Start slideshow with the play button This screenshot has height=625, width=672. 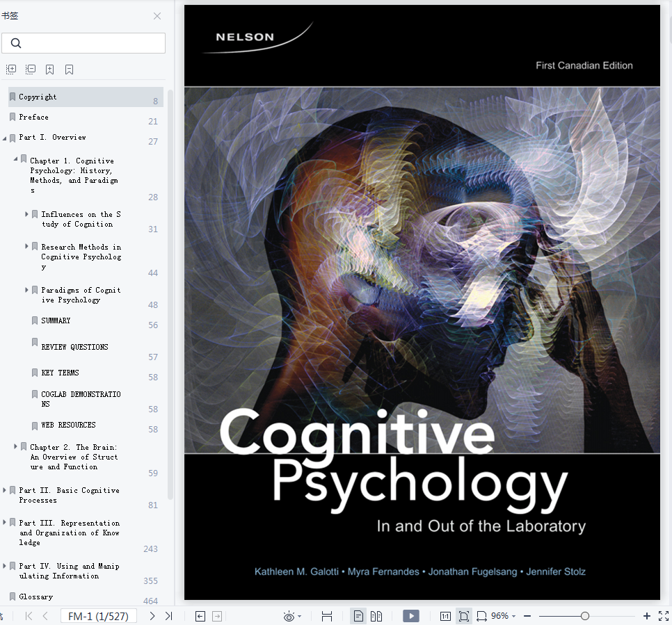[x=411, y=616]
